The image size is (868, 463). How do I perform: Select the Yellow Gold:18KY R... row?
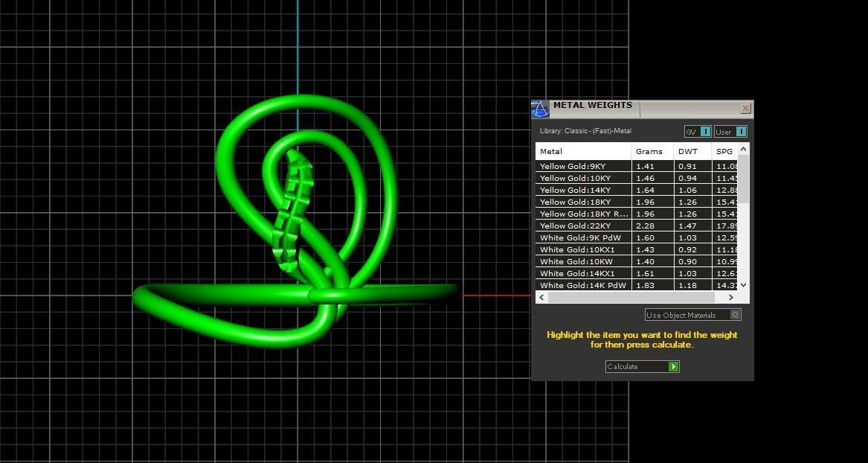point(637,214)
